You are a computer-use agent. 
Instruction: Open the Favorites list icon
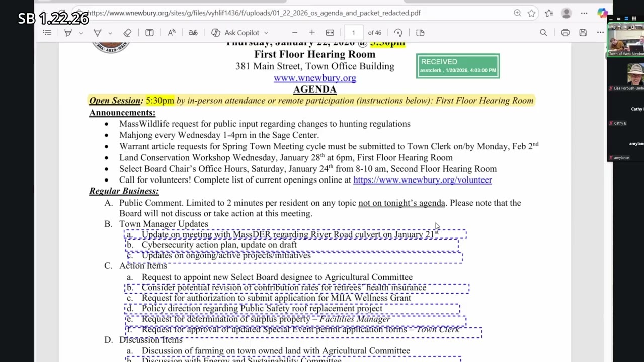coord(549,13)
